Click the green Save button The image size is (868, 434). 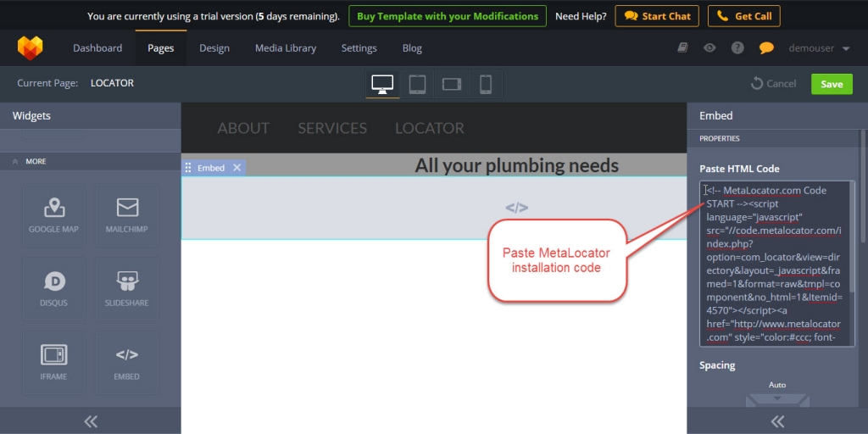(832, 84)
